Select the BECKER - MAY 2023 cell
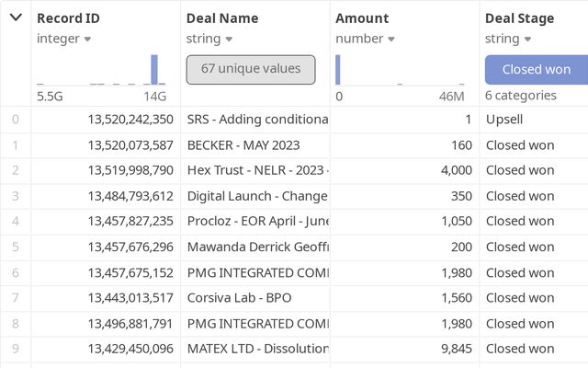The image size is (588, 368). pos(243,144)
